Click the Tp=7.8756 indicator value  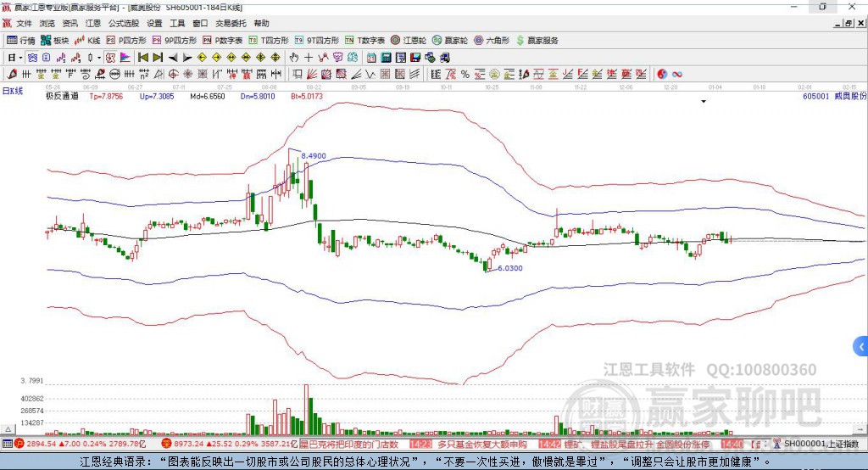coord(106,96)
